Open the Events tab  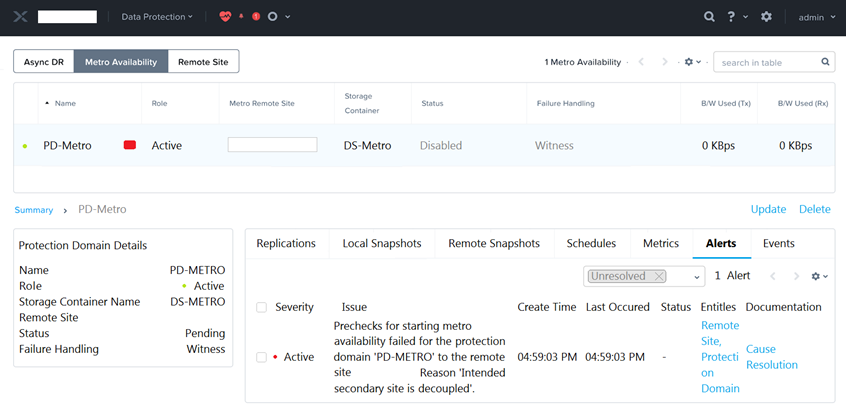tap(779, 243)
